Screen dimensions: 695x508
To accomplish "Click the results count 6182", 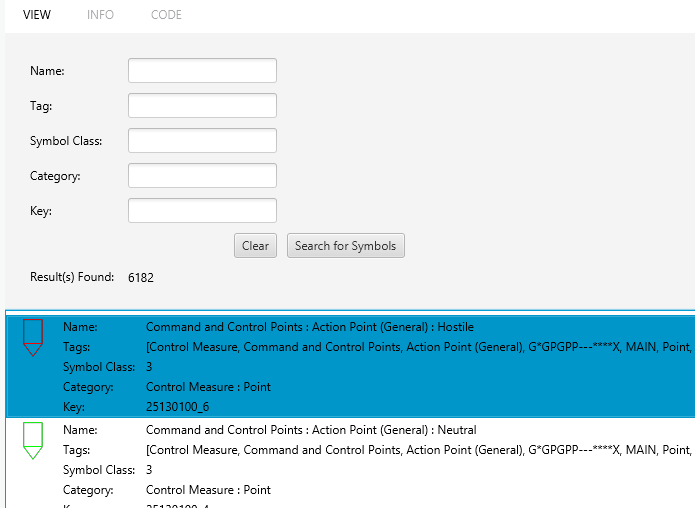I will tap(141, 277).
